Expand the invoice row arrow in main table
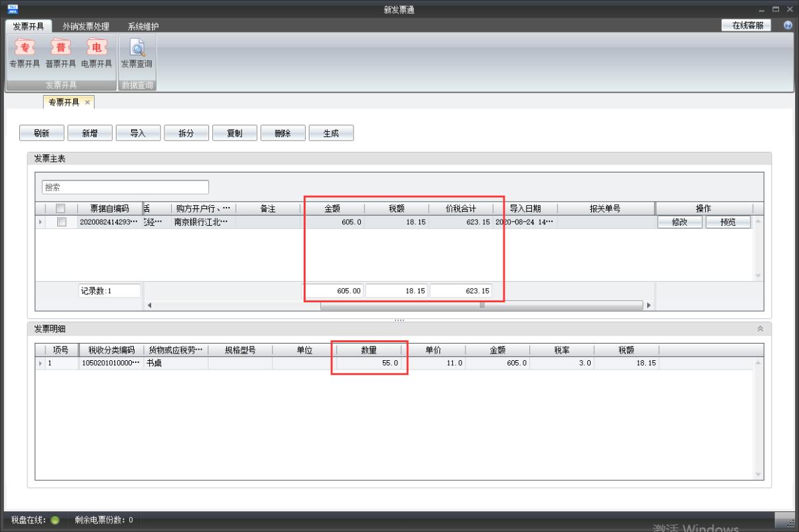Viewport: 799px width, 532px height. point(39,222)
